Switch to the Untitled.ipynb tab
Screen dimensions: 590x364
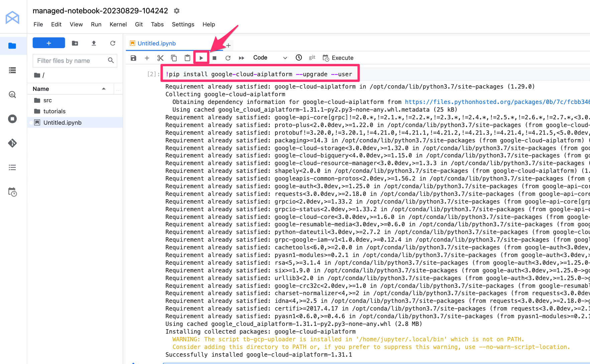point(156,43)
